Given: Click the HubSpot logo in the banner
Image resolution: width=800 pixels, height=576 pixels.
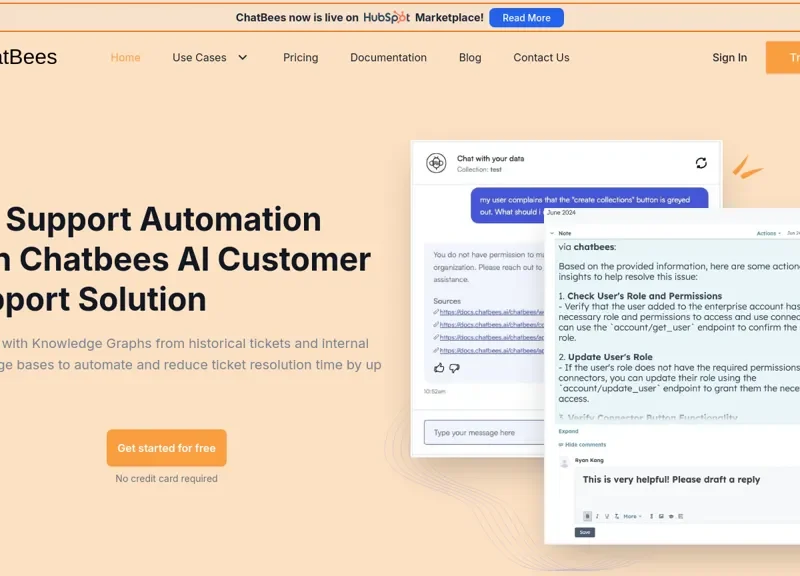Looking at the screenshot, I should tap(387, 17).
